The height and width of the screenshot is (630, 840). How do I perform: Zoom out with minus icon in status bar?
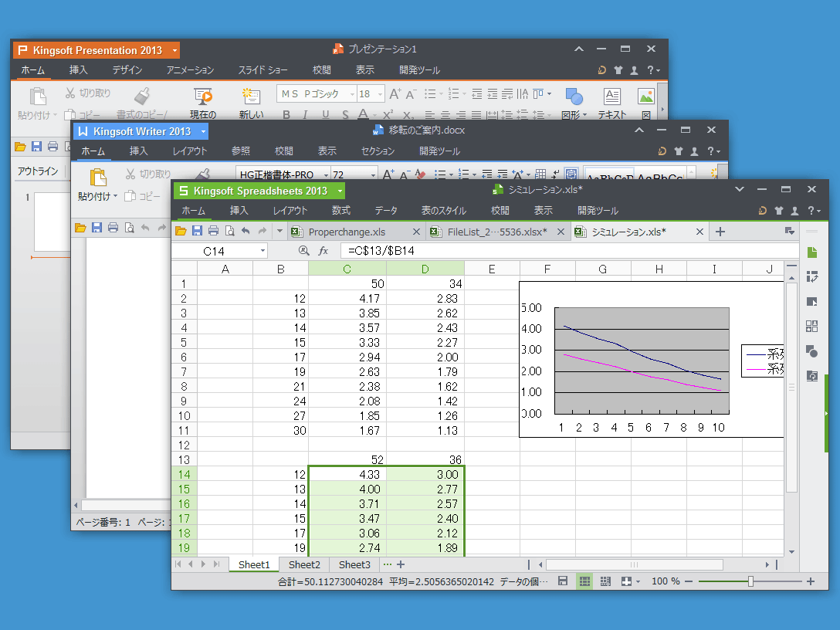(x=689, y=581)
